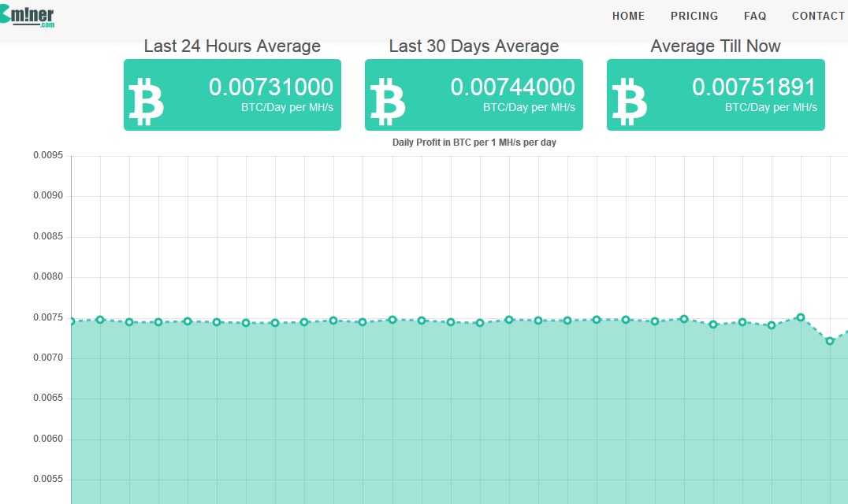
Task: Click Bitcoin icon in Average Till Now card
Action: 629,102
